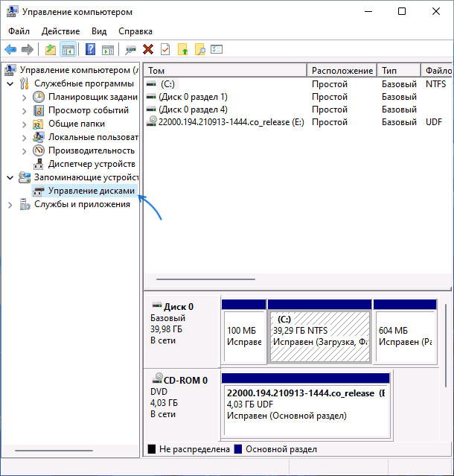Expand the Службы и приложения node
The height and width of the screenshot is (476, 454).
click(10, 205)
